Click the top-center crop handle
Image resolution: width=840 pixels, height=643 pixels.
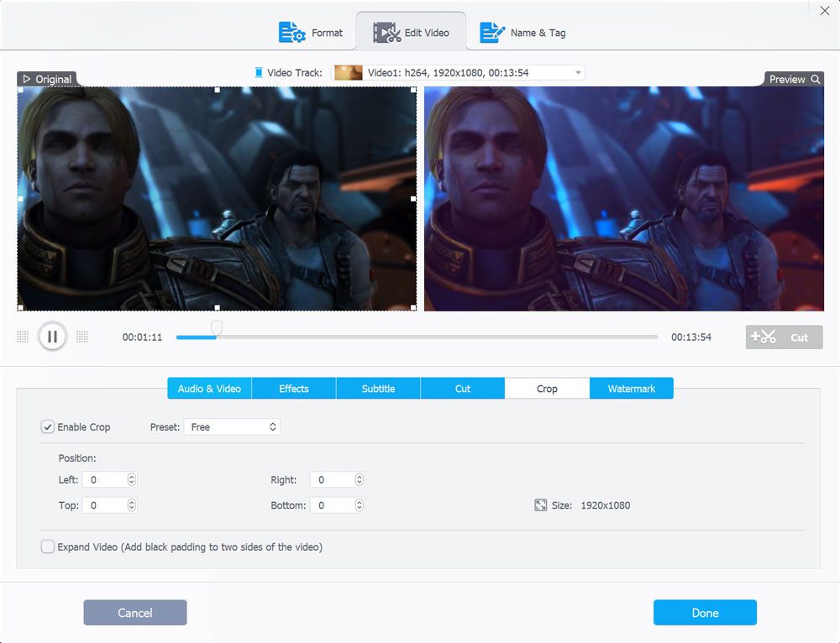pyautogui.click(x=217, y=90)
